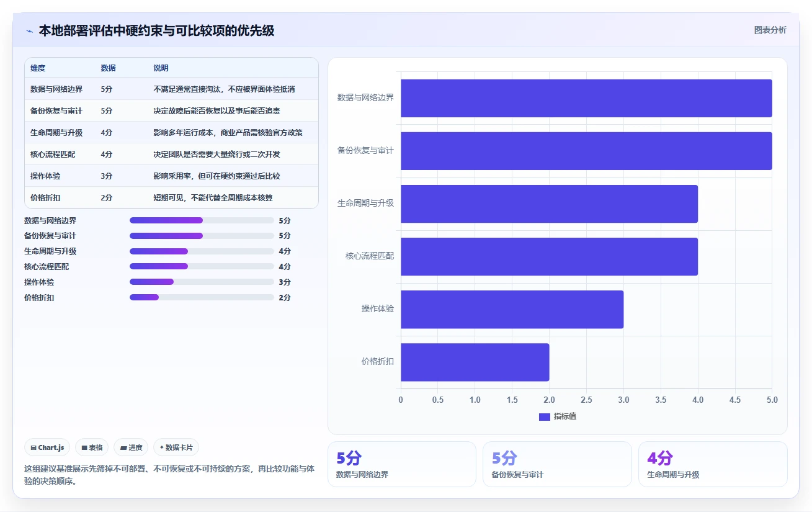This screenshot has height=512, width=812.
Task: Open the 4分 生命周期与升级 data card
Action: [x=713, y=464]
